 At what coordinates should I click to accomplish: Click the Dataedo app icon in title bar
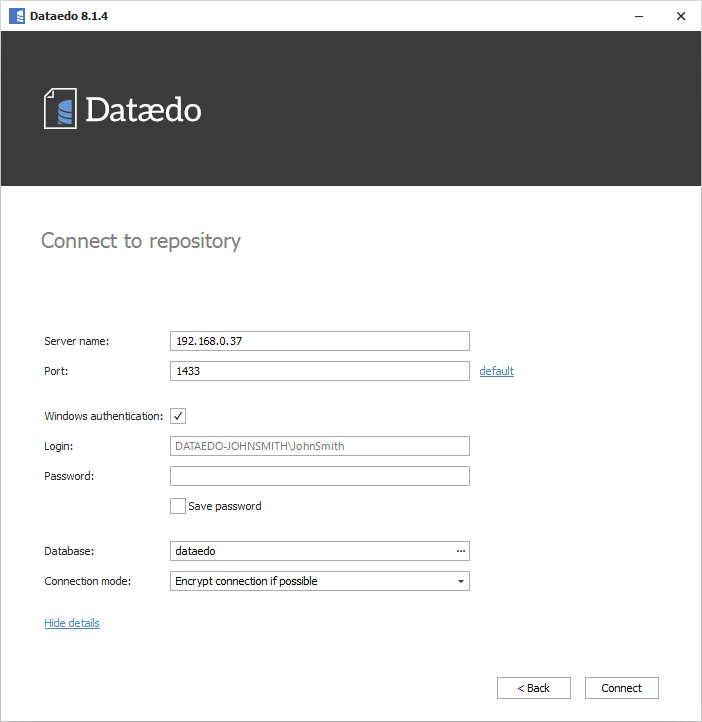click(x=16, y=15)
